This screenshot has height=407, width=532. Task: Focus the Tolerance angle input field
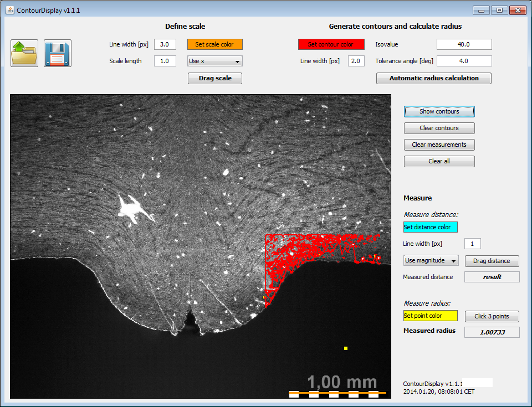coord(464,61)
